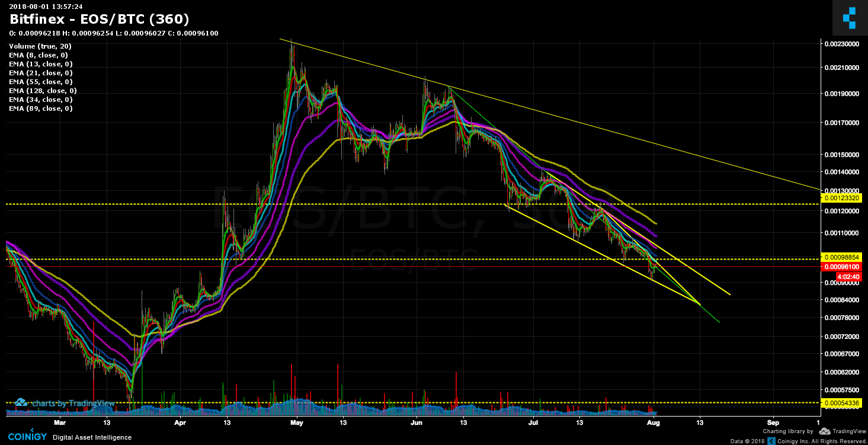Click the Coinigy logo in the top-right corner
The image size is (868, 445).
[850, 17]
